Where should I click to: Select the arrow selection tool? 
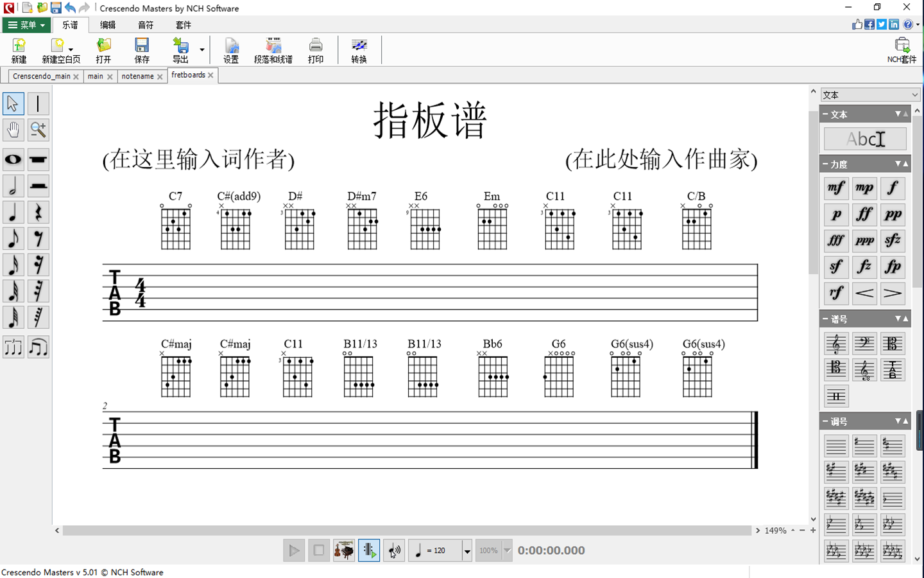13,103
